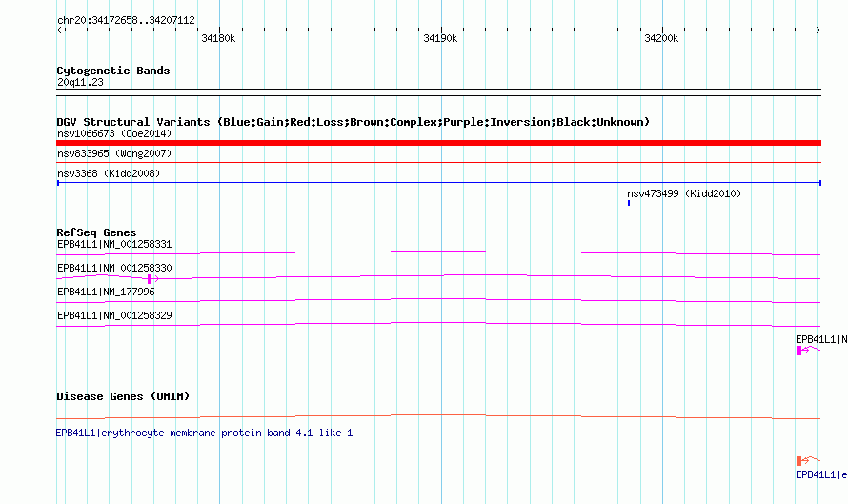
Task: Open the nsv473499 (Kidd2010) variant label
Action: [684, 193]
